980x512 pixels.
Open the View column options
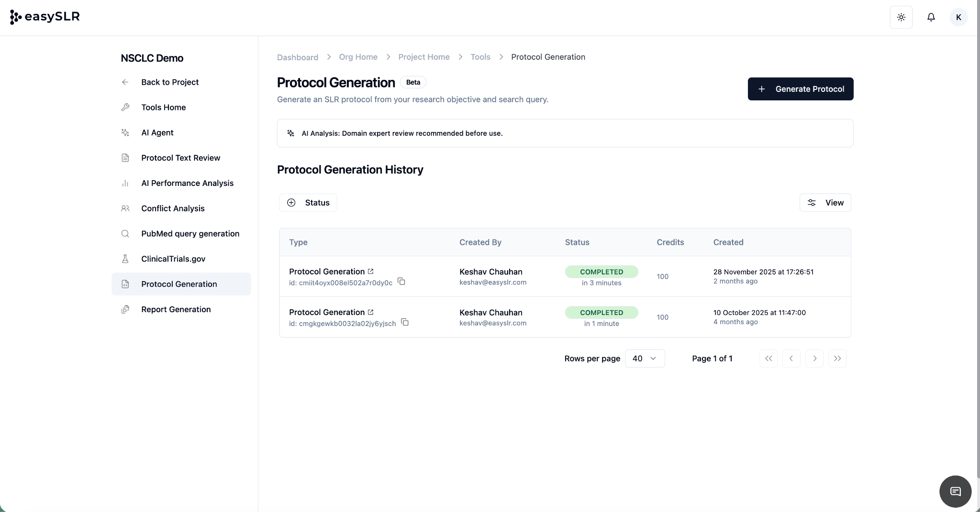click(825, 203)
